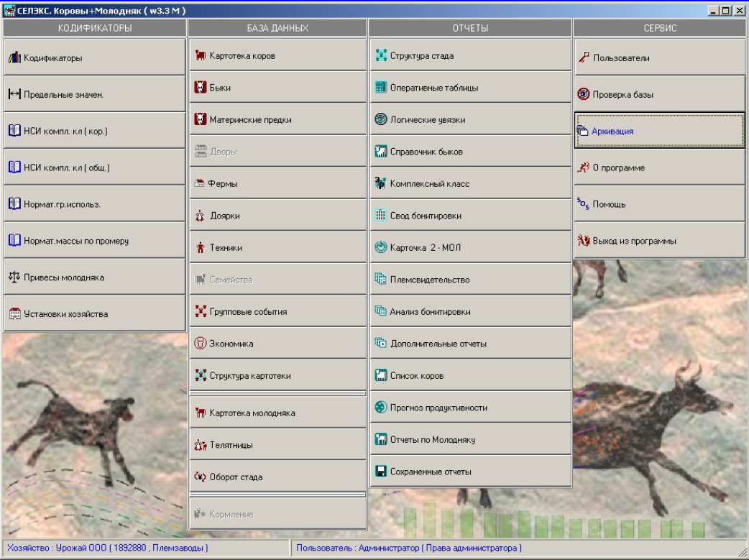Click the SOS icon next to Помощь
749x560 pixels.
tap(583, 204)
